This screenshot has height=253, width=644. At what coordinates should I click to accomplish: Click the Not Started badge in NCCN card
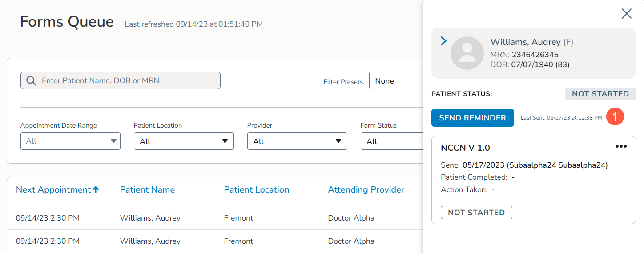point(476,213)
